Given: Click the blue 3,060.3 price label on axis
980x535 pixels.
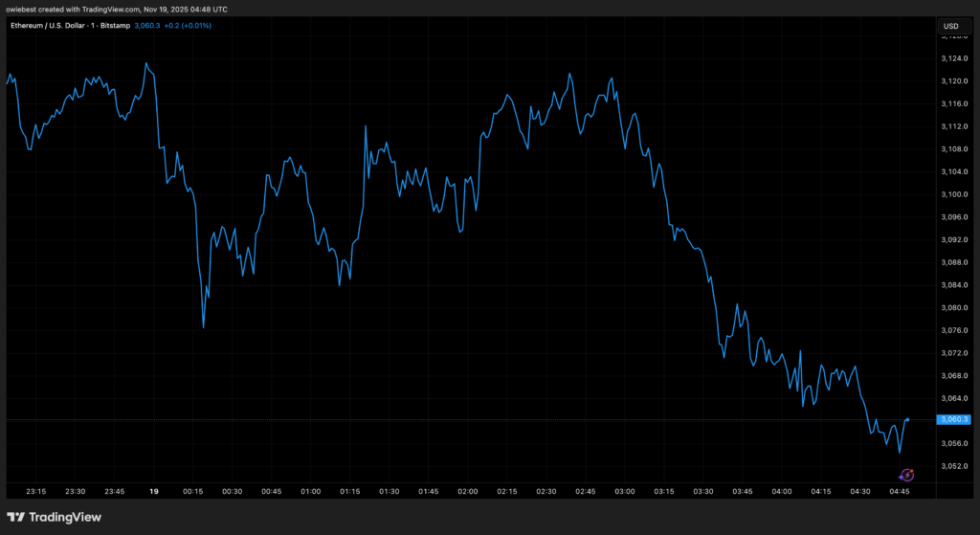Looking at the screenshot, I should (955, 420).
